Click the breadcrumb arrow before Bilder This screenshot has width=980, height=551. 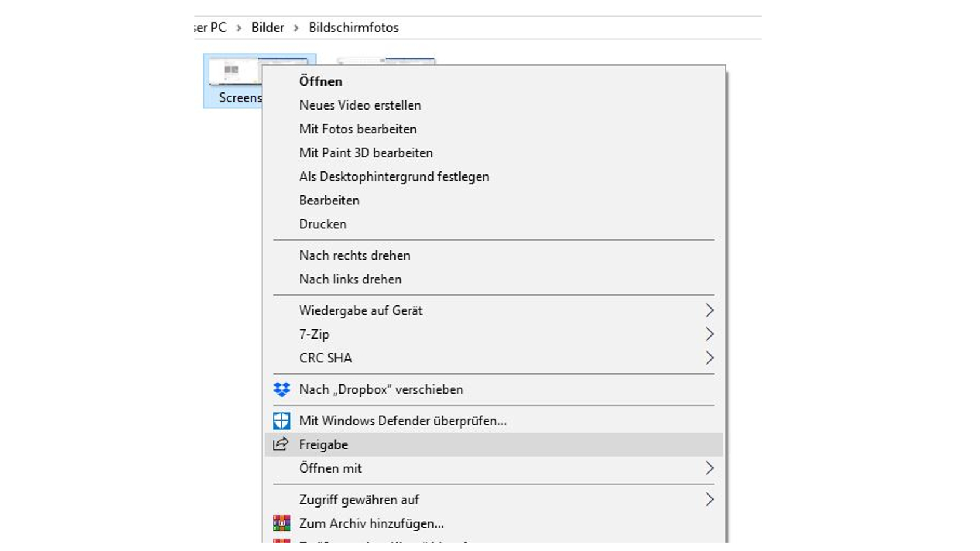pos(238,27)
